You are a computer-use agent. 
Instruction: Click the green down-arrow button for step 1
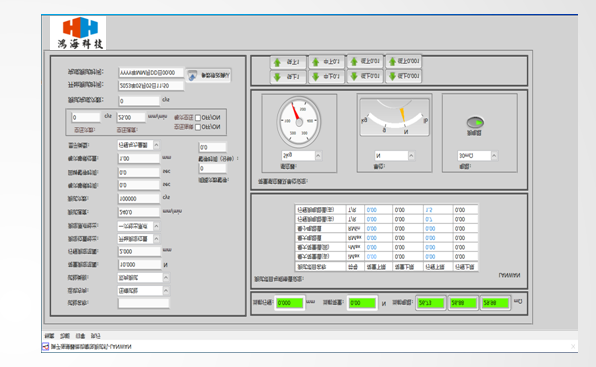[288, 77]
